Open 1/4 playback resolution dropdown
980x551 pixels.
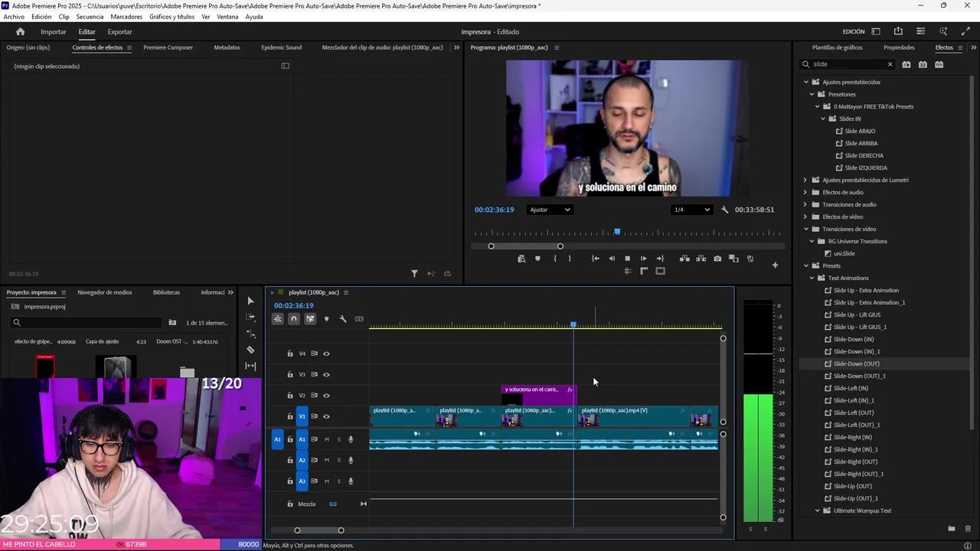(692, 210)
